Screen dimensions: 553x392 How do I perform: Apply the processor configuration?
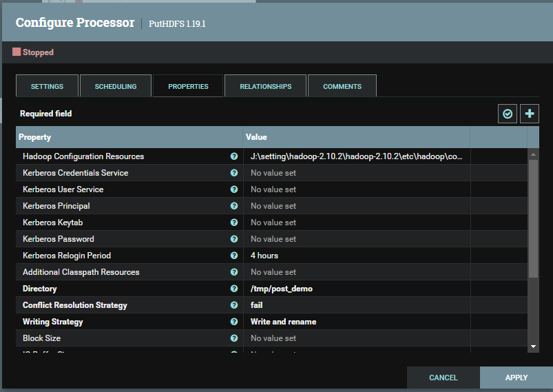click(517, 378)
